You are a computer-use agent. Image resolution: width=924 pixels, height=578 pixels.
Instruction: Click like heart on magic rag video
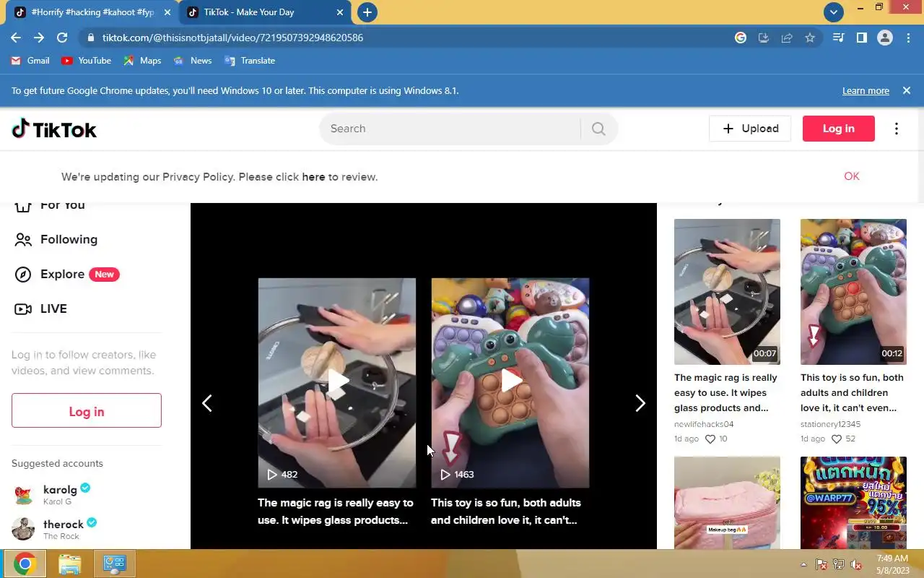(710, 439)
